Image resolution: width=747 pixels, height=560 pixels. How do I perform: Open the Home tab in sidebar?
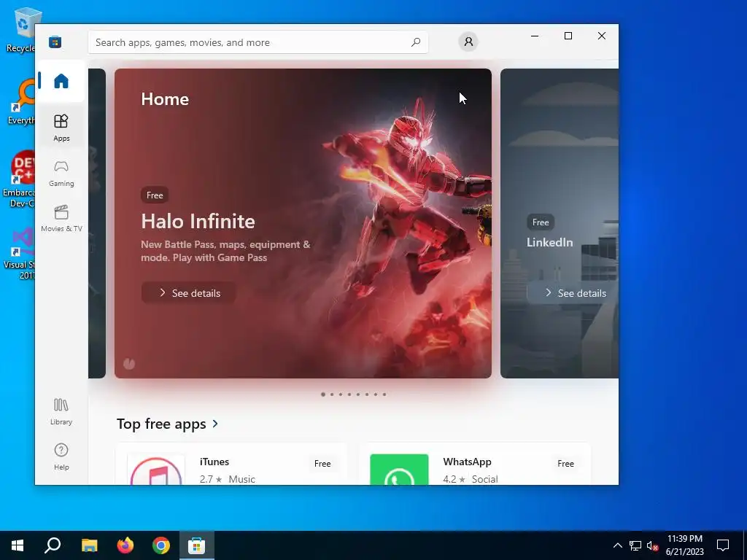[61, 81]
